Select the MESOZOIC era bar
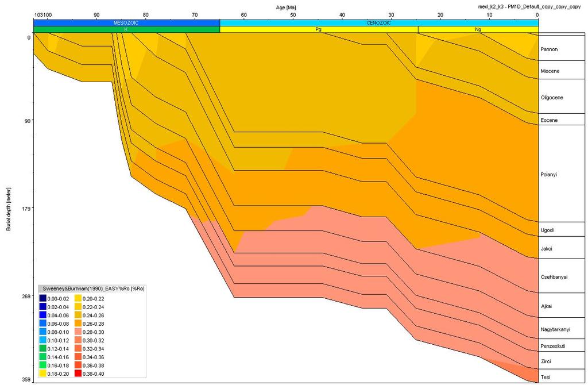588x385 pixels. coord(127,23)
